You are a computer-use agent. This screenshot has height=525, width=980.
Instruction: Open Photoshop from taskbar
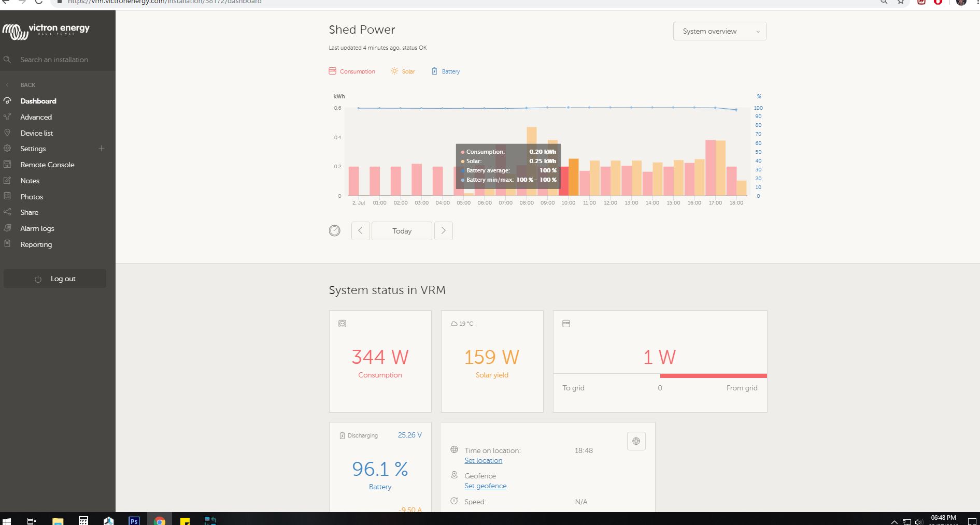(x=134, y=521)
